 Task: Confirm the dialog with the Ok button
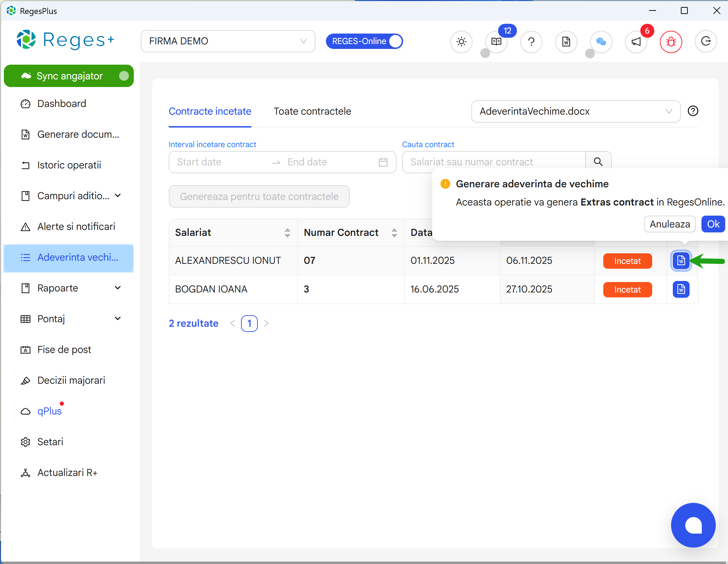713,224
